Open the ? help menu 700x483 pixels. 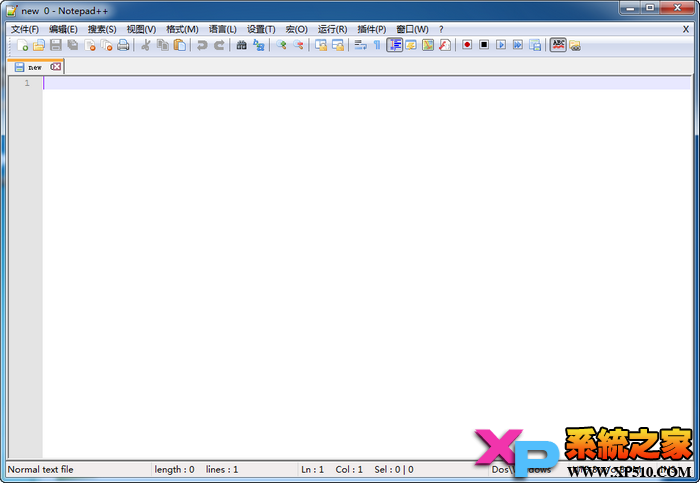[x=441, y=29]
